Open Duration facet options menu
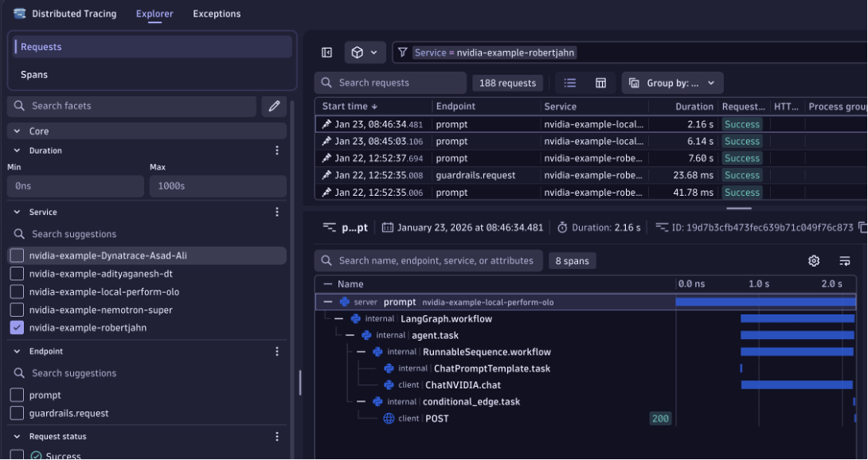This screenshot has width=868, height=460. (277, 150)
